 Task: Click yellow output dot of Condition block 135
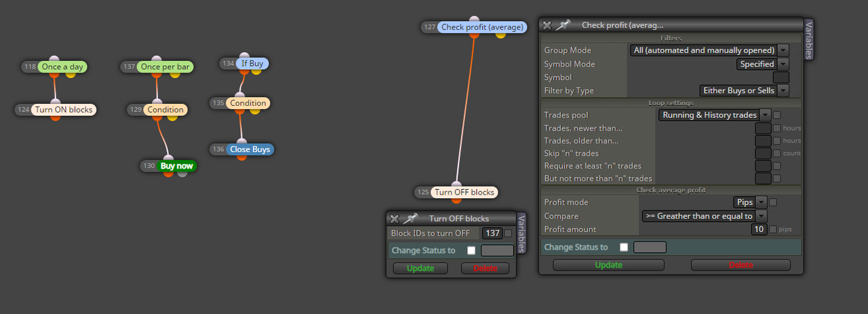[255, 110]
